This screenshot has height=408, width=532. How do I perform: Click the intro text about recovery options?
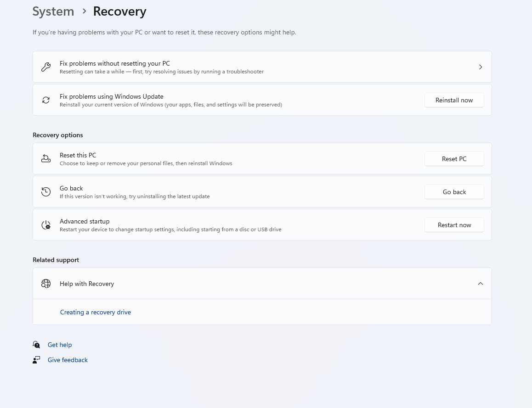tap(164, 32)
